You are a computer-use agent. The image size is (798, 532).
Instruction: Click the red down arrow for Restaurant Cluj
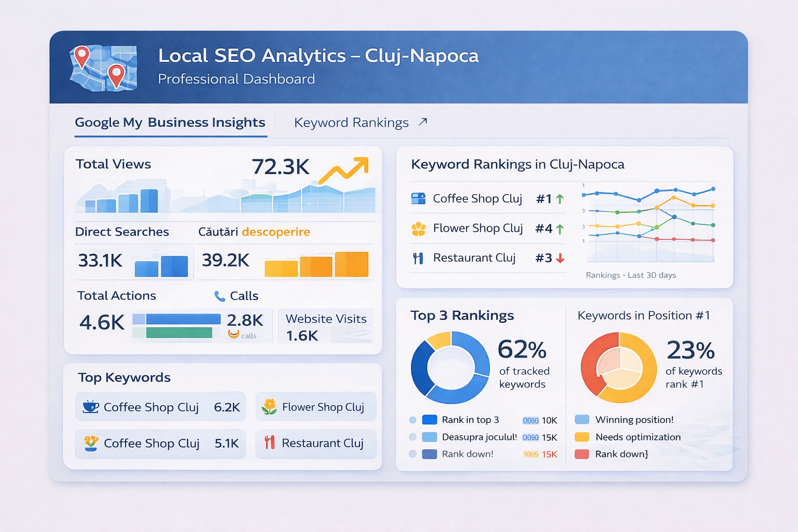[560, 258]
